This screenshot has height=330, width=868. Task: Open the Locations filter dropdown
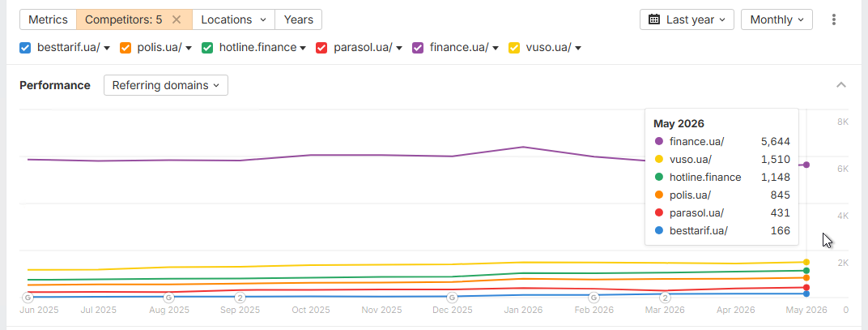click(x=234, y=19)
